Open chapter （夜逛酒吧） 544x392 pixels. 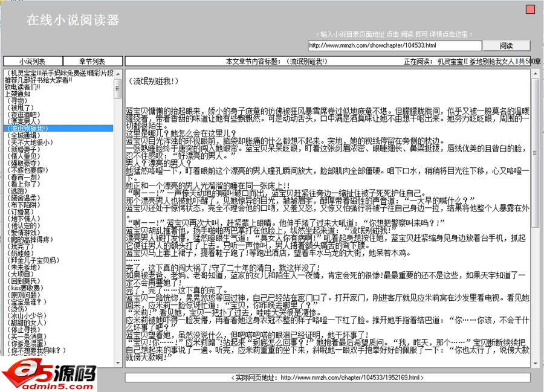click(x=23, y=115)
